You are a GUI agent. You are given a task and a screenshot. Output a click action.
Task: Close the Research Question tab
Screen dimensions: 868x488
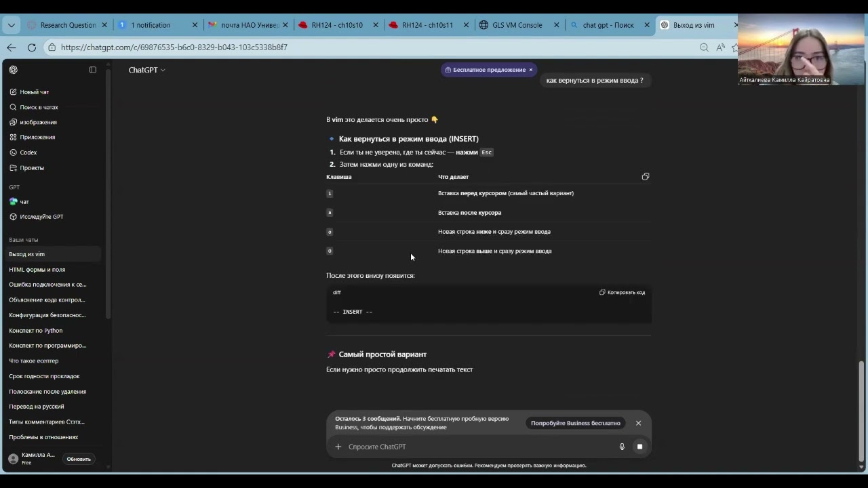pos(104,25)
